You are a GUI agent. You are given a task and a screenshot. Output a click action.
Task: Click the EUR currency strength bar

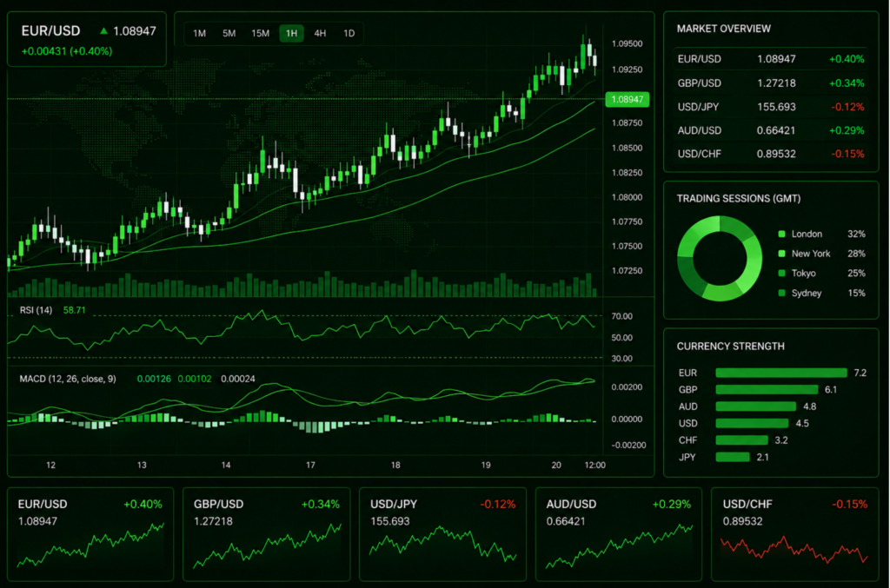[781, 373]
